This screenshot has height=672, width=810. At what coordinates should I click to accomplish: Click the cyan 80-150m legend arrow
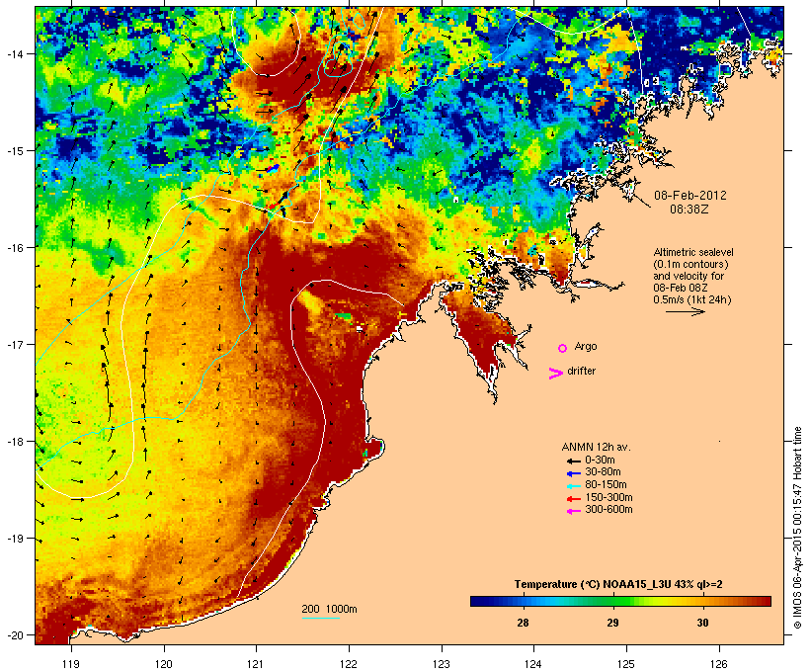573,486
